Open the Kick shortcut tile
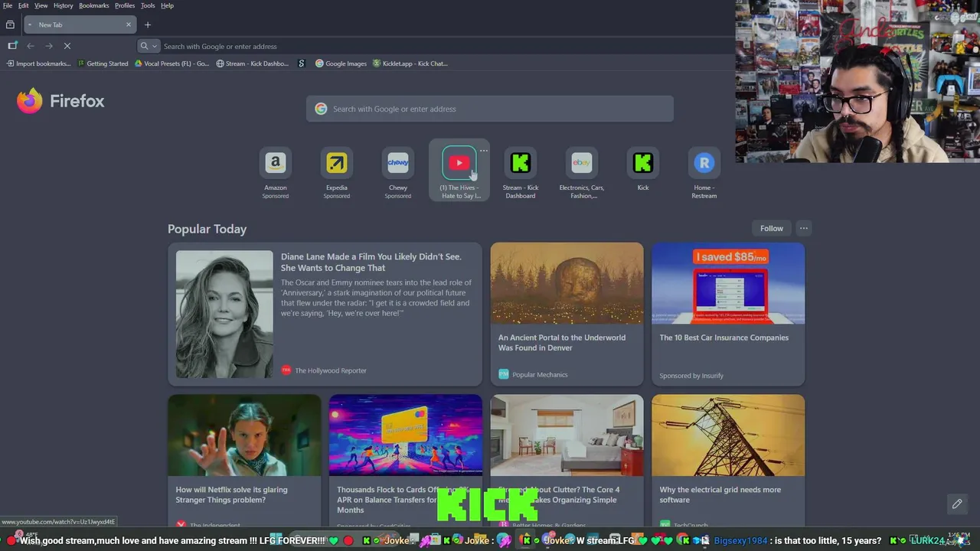The width and height of the screenshot is (980, 551). click(643, 170)
